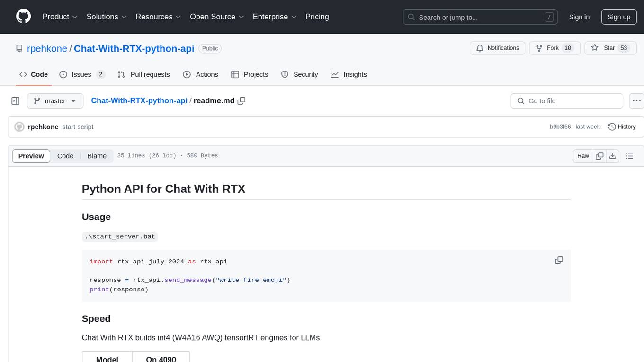Select the Preview view
The image size is (644, 362).
(x=31, y=156)
